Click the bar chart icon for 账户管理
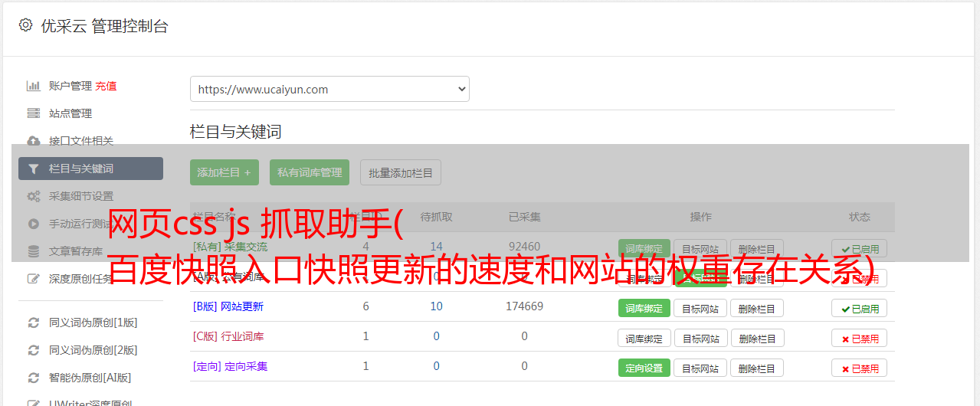This screenshot has width=980, height=406. coord(34,86)
